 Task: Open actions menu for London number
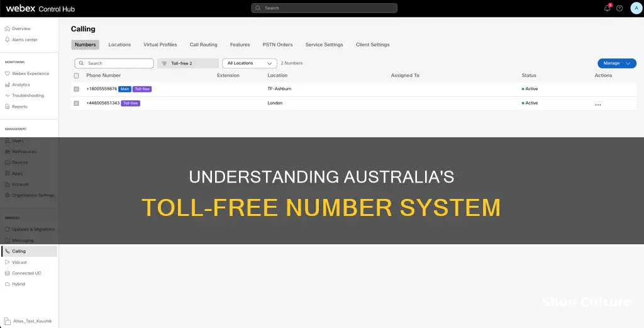tap(598, 105)
